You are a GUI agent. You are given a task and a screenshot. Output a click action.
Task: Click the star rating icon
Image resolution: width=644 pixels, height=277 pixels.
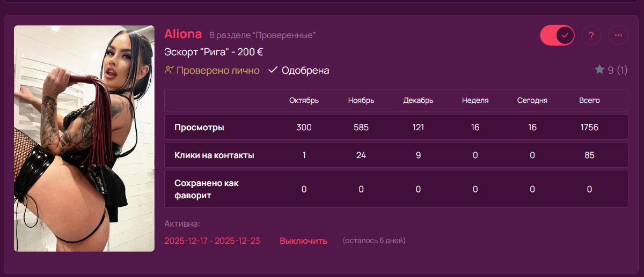click(599, 70)
